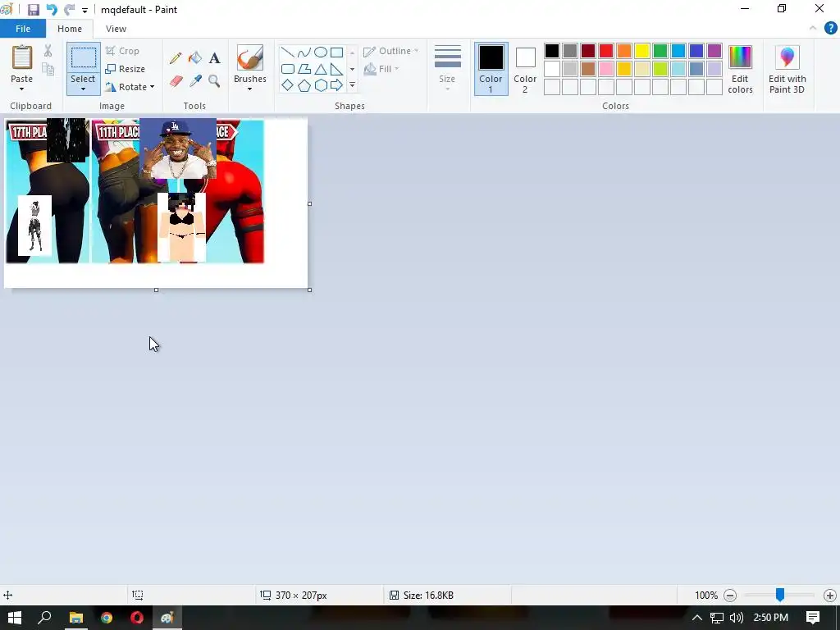Image resolution: width=840 pixels, height=630 pixels.
Task: Pick the yellow color swatch
Action: pyautogui.click(x=642, y=51)
